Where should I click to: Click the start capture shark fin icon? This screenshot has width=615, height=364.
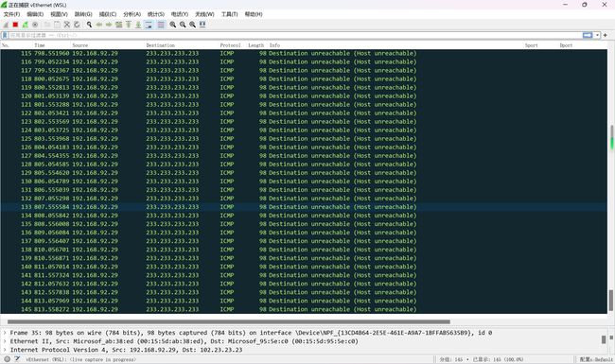pos(6,25)
